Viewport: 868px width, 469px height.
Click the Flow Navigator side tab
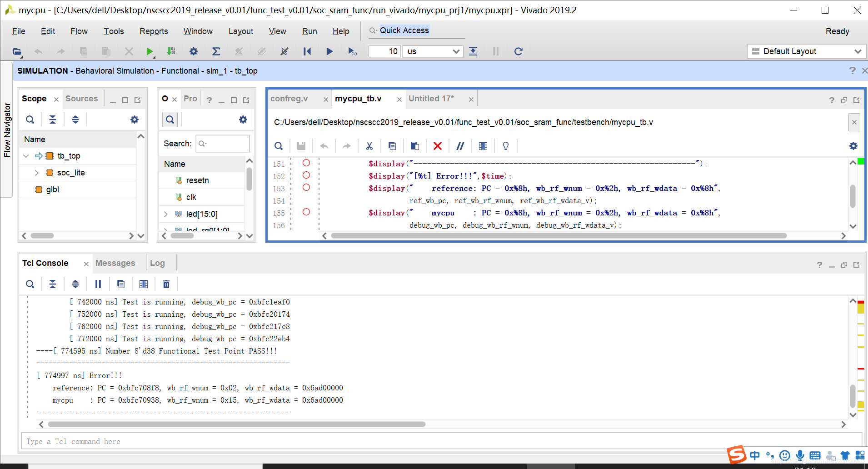point(7,130)
